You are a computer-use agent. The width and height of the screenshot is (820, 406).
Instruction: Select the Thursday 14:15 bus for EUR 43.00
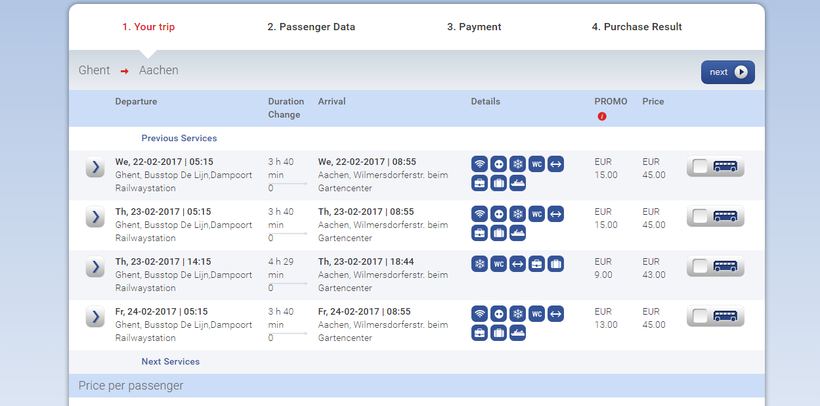click(715, 267)
